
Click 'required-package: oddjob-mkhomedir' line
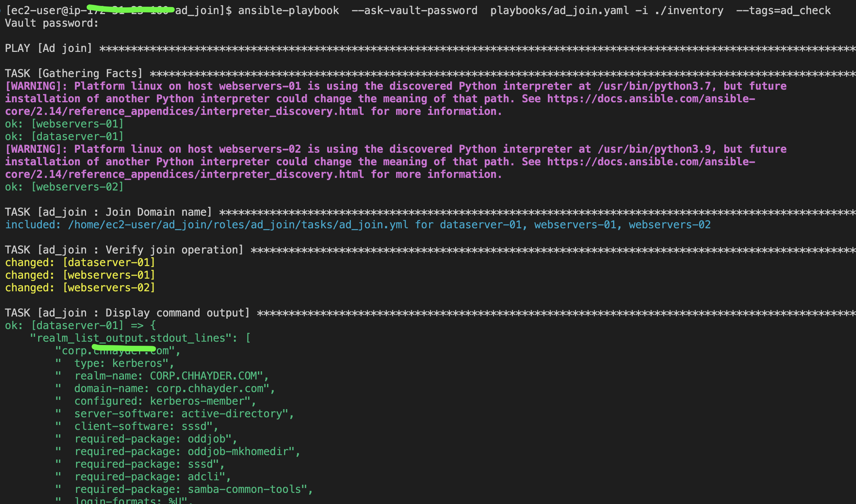click(x=178, y=451)
